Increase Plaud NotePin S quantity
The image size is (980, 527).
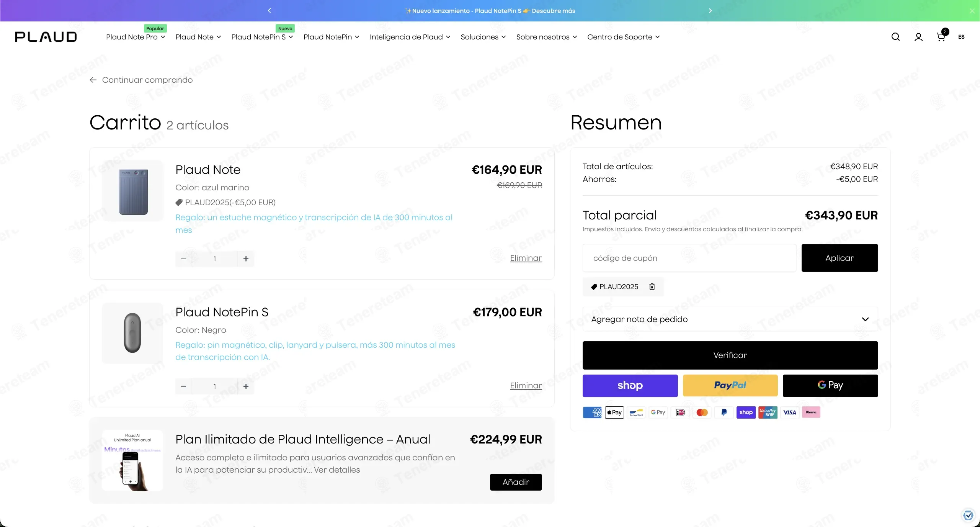pyautogui.click(x=246, y=386)
